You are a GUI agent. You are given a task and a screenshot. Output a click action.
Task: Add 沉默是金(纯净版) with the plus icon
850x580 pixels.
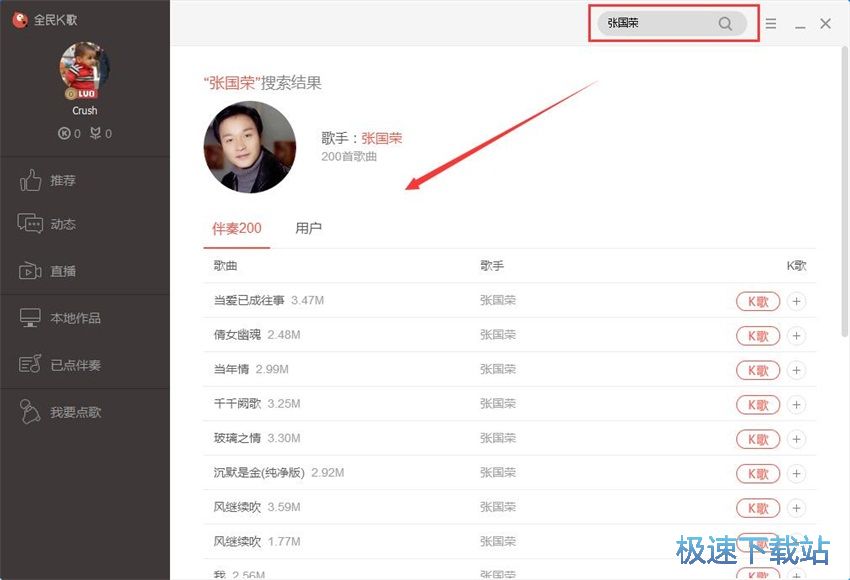coord(796,474)
